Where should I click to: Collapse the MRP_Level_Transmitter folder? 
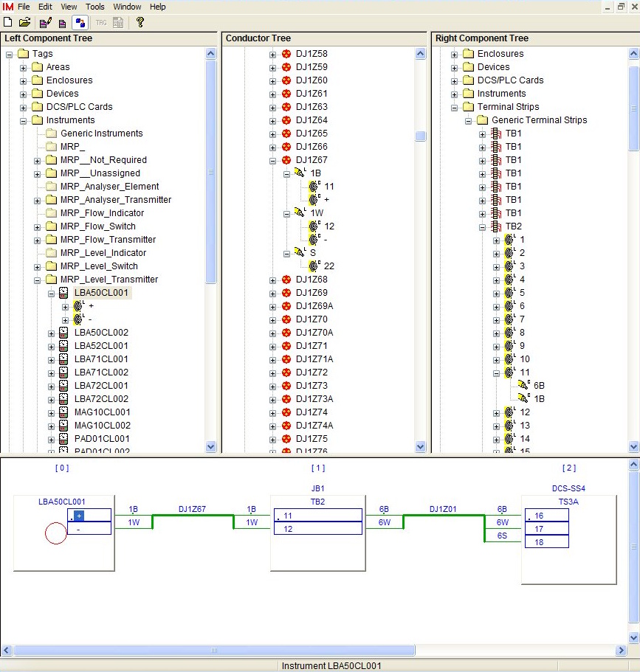click(x=38, y=280)
